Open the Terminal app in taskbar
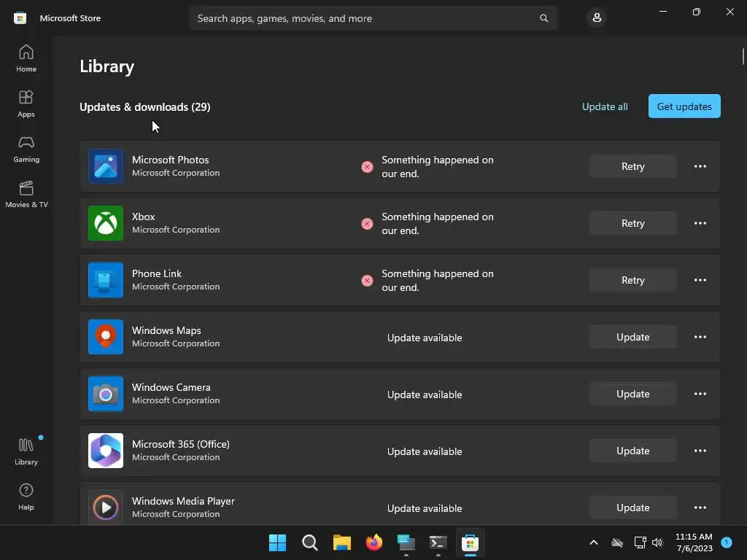747x560 pixels. [438, 542]
